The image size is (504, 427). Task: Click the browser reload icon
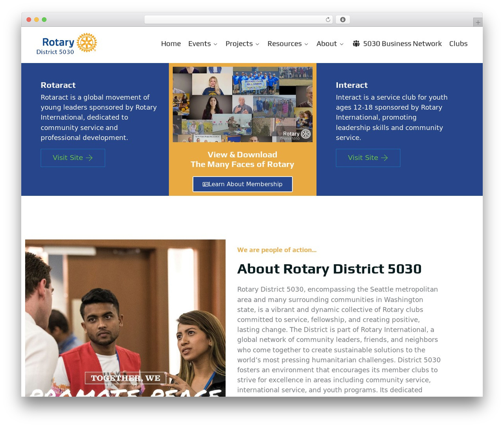(328, 20)
